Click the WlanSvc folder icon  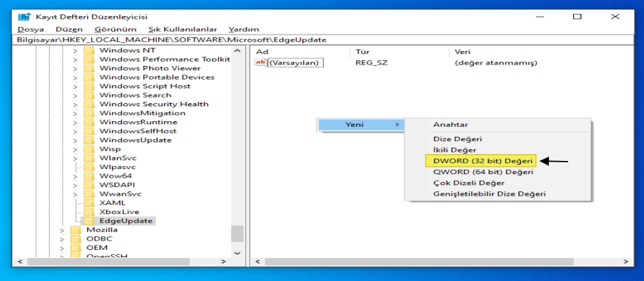[89, 158]
